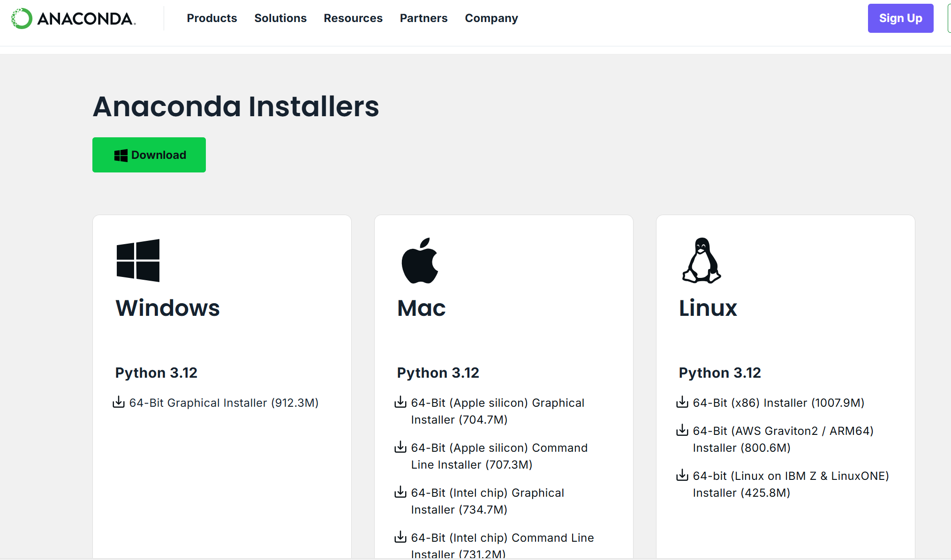Click the Anaconda Installers heading

tap(236, 106)
